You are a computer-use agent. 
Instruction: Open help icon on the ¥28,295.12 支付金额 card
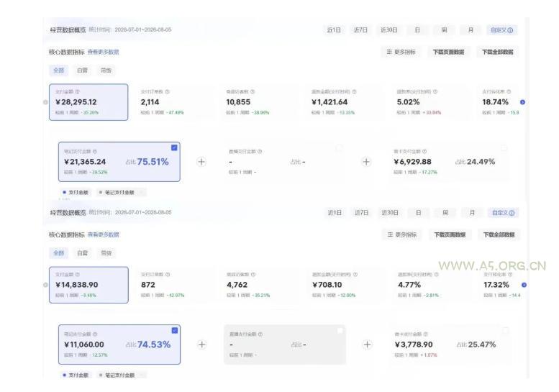point(78,91)
